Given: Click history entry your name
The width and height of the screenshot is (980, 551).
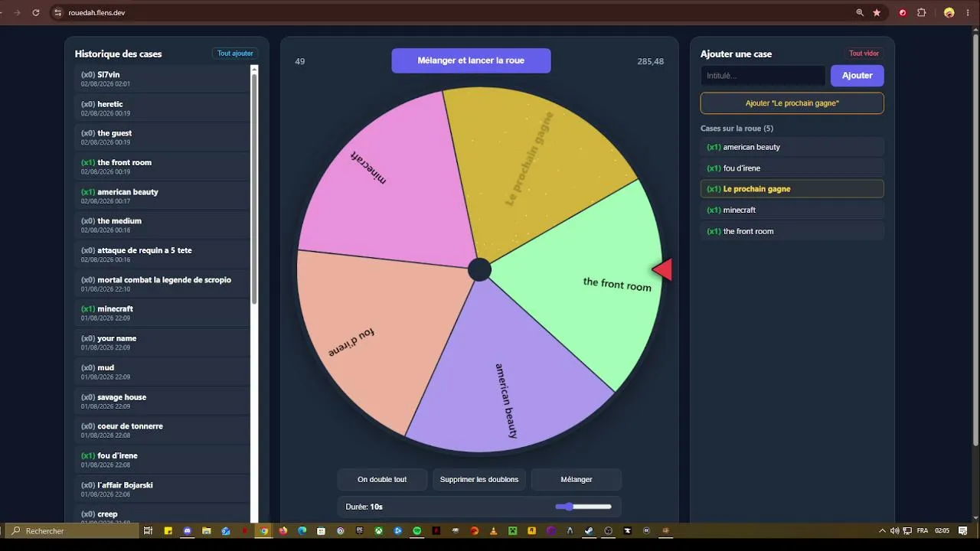Looking at the screenshot, I should tap(162, 342).
